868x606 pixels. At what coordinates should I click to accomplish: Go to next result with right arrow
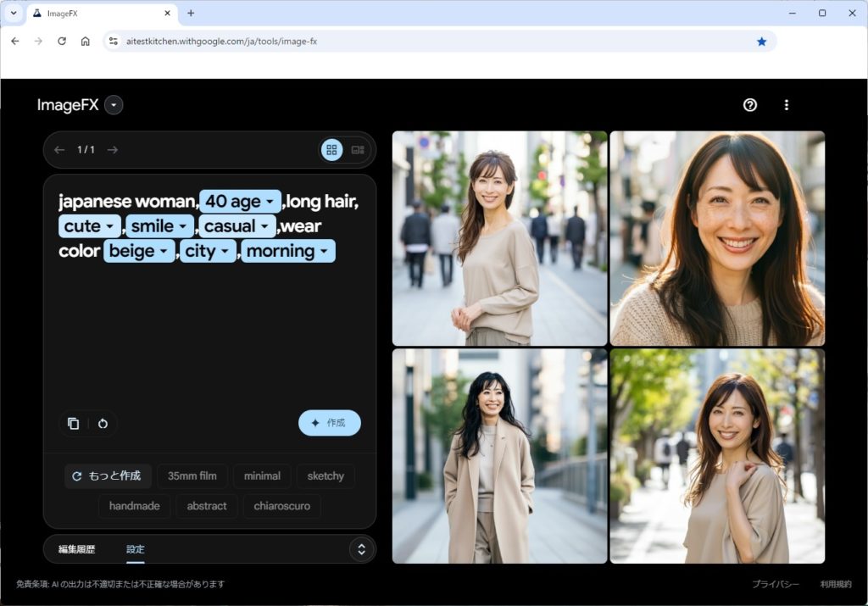point(113,150)
